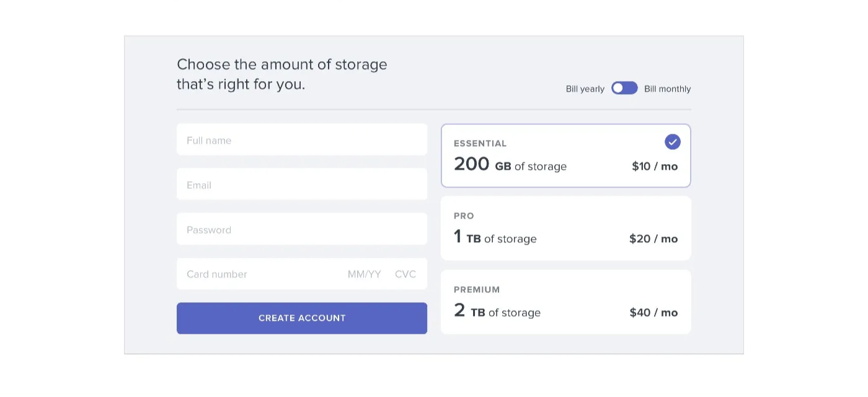This screenshot has width=868, height=397.
Task: Select the Pro 1 TB plan card
Action: point(565,228)
